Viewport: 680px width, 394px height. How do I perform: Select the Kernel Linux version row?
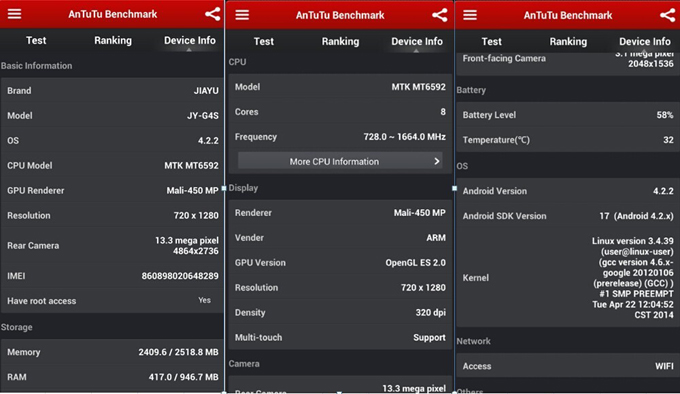pos(568,277)
